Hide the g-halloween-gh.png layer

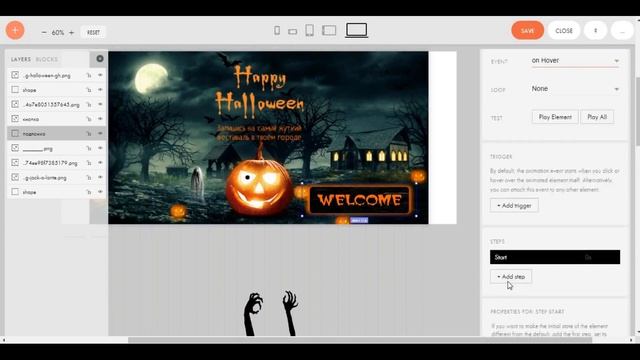pyautogui.click(x=100, y=75)
